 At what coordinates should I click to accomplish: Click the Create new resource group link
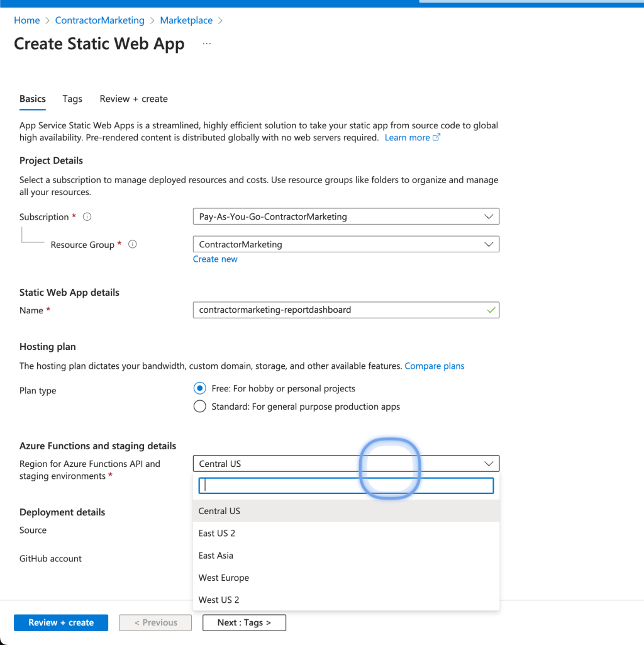[215, 259]
